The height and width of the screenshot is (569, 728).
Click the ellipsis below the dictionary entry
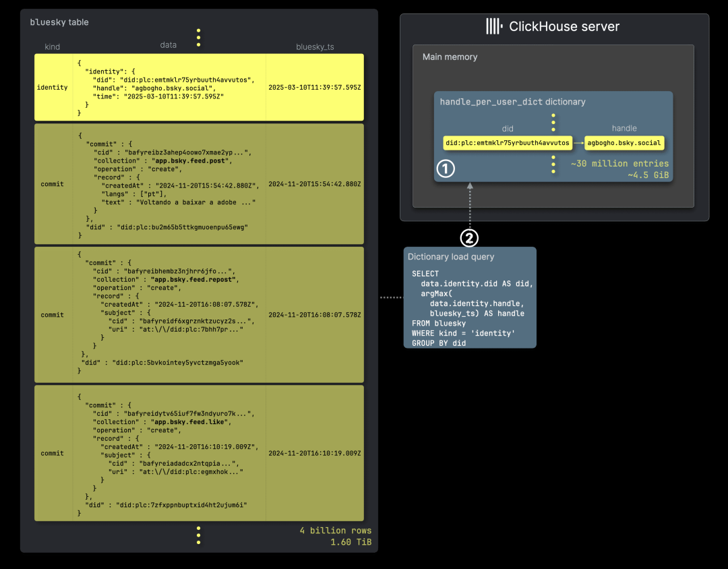click(553, 164)
